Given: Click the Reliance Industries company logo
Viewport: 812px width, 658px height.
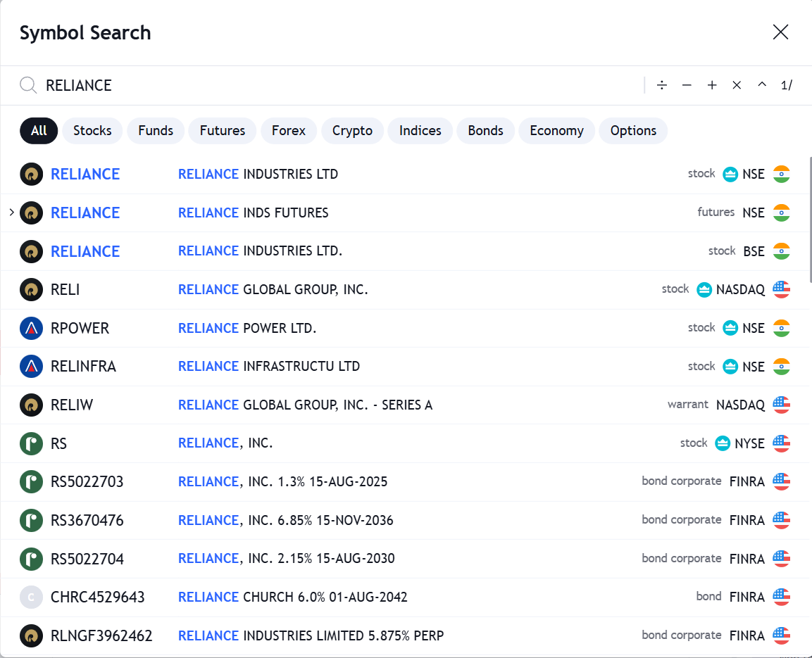Looking at the screenshot, I should (x=31, y=174).
